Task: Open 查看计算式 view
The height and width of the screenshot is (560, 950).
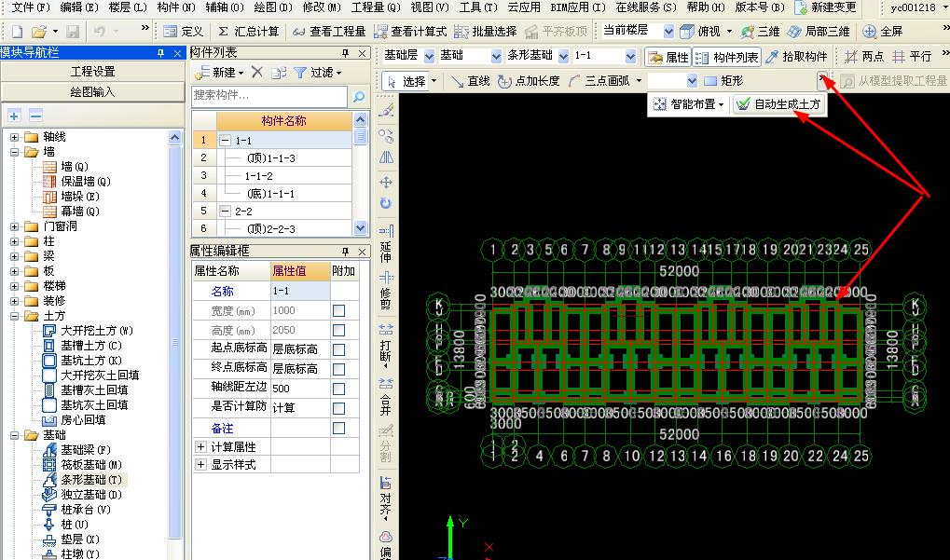Action: click(x=410, y=31)
